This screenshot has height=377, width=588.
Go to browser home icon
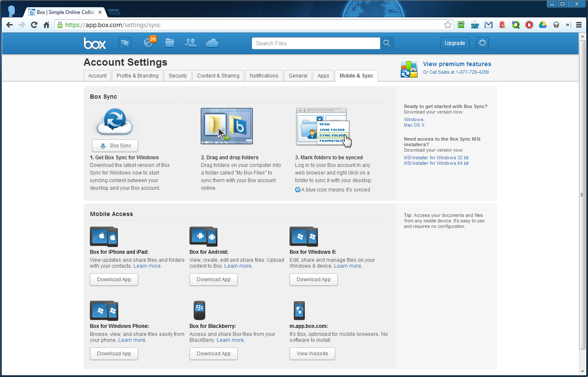[46, 25]
